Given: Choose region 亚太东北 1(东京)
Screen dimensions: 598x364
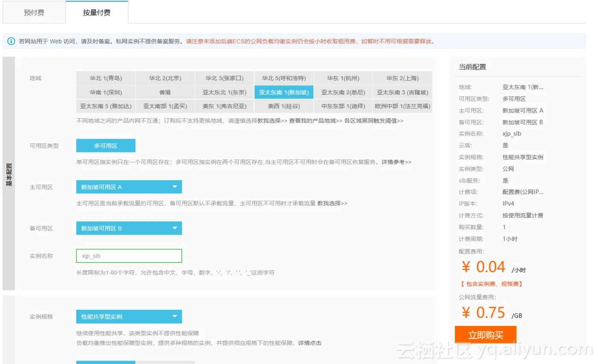Looking at the screenshot, I should [x=225, y=92].
